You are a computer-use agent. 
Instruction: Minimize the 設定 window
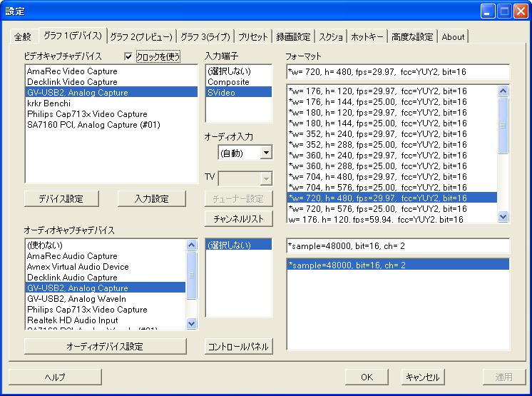coord(488,11)
